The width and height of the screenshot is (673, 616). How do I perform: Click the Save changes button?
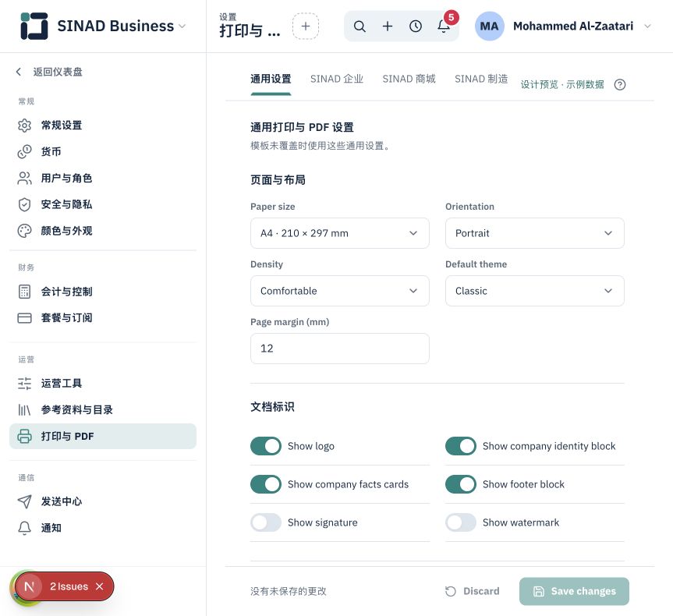click(574, 591)
